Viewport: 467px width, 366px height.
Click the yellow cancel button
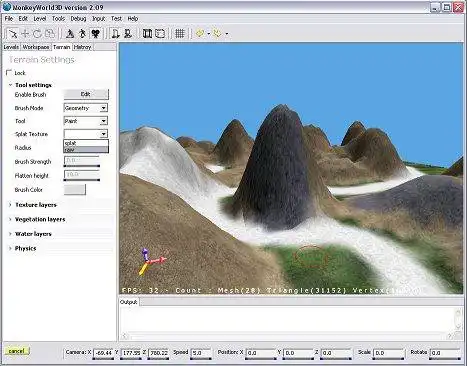click(17, 351)
